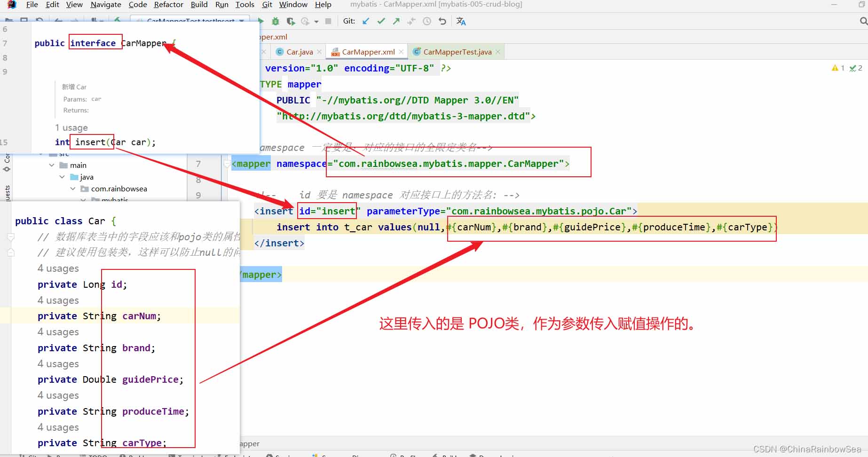Switch to CarMapper.xml tab
The height and width of the screenshot is (457, 868).
tap(368, 52)
